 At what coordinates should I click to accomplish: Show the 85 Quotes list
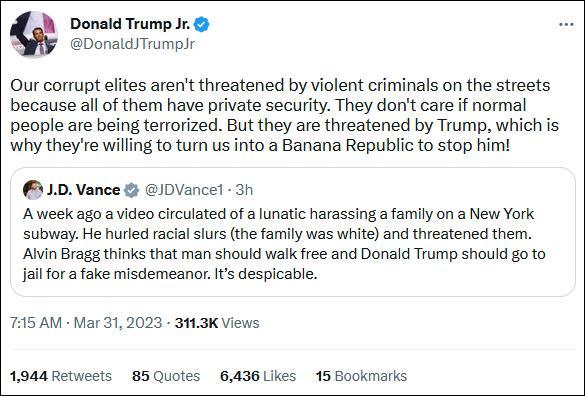166,376
